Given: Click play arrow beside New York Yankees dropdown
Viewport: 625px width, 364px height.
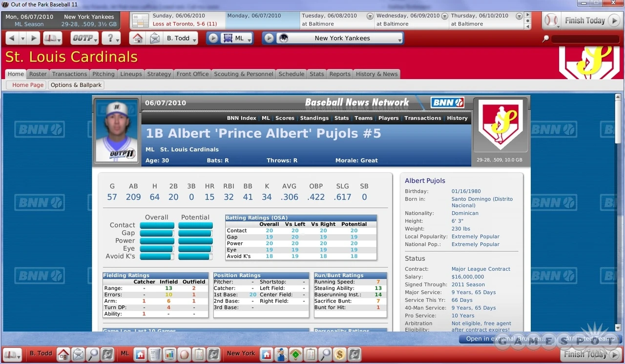Looking at the screenshot, I should (269, 38).
